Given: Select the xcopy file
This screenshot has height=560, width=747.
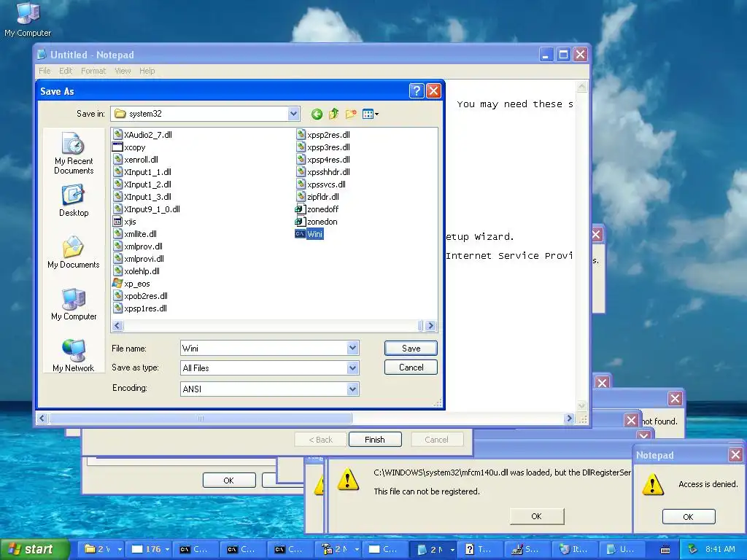Looking at the screenshot, I should coord(129,147).
